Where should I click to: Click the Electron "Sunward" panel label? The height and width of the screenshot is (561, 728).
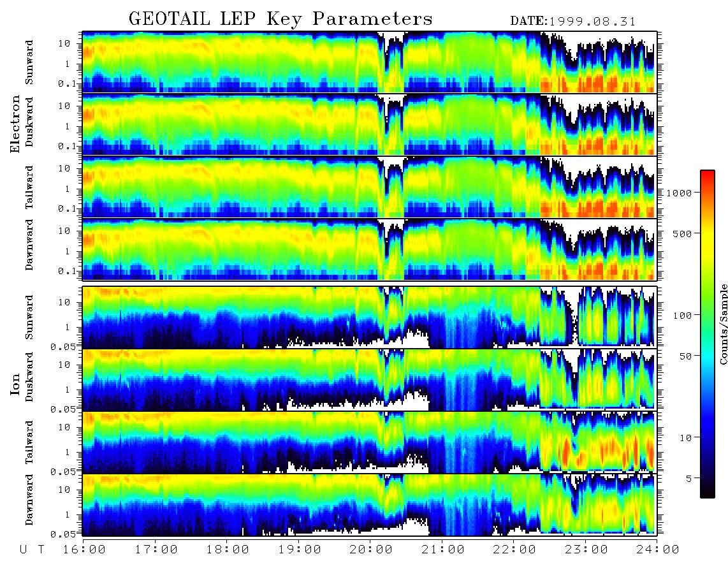(29, 62)
